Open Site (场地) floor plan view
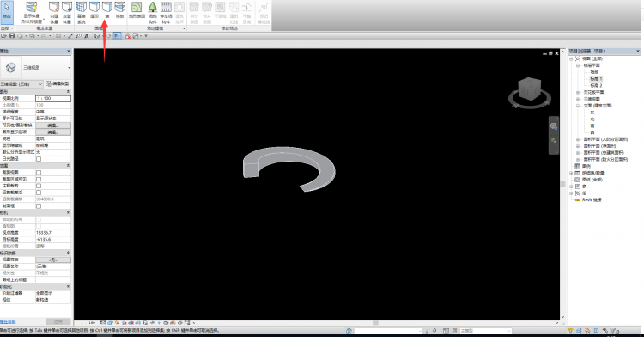 tap(594, 72)
